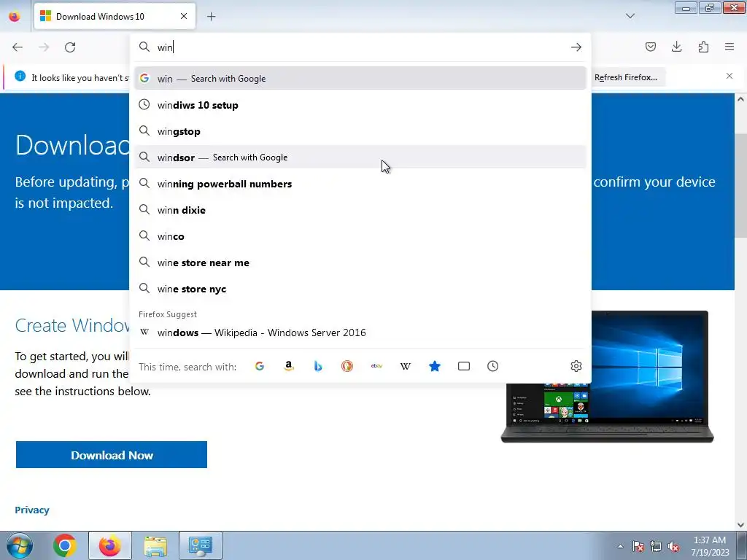Open the Extensions menu

[x=703, y=47]
